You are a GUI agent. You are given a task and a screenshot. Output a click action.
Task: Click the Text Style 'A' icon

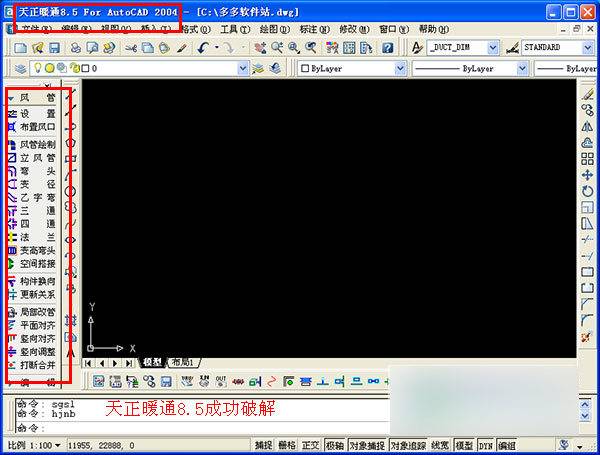point(417,48)
